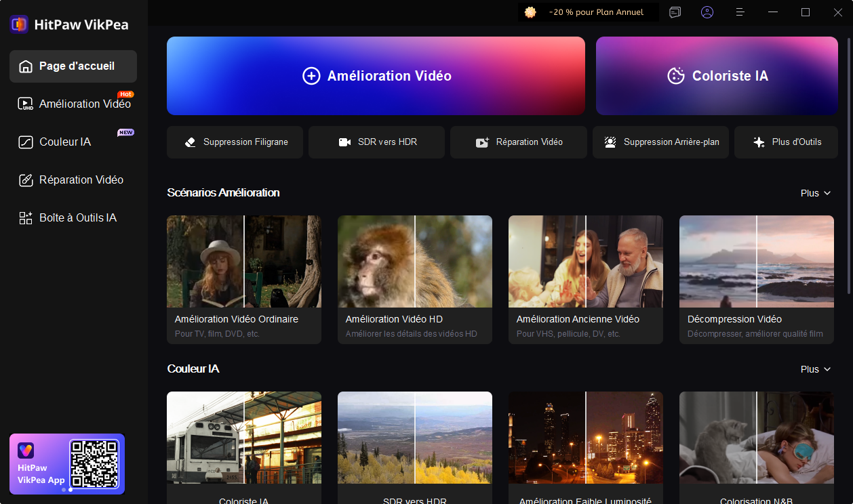Open Suppression Arrière-plan tool
Image resolution: width=853 pixels, height=504 pixels.
coord(660,142)
